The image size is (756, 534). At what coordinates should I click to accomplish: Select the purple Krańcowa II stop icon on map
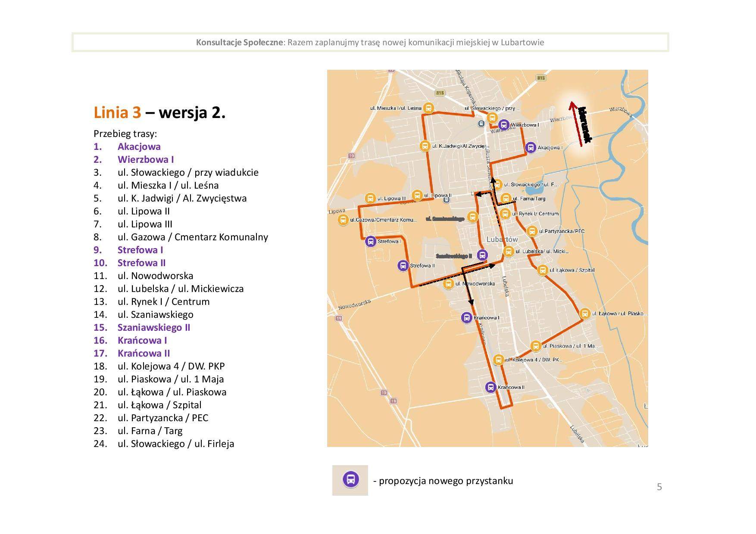click(490, 387)
